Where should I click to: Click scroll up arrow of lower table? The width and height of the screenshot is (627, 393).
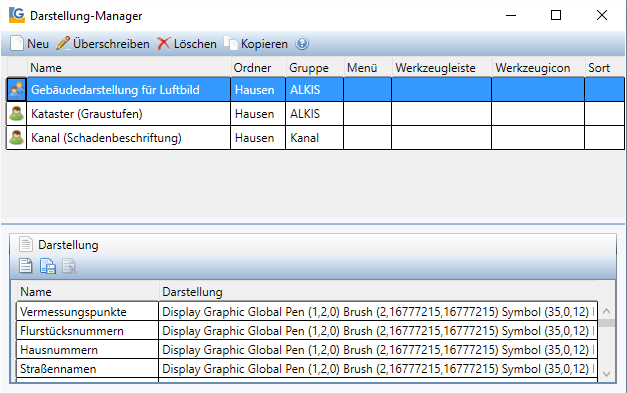(606, 311)
